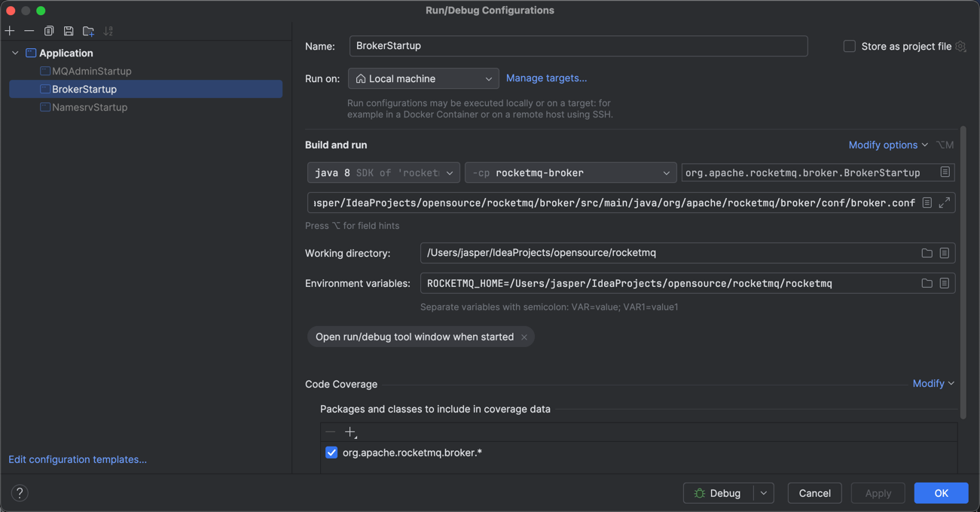The width and height of the screenshot is (980, 512).
Task: Click the Apply button
Action: tap(878, 493)
